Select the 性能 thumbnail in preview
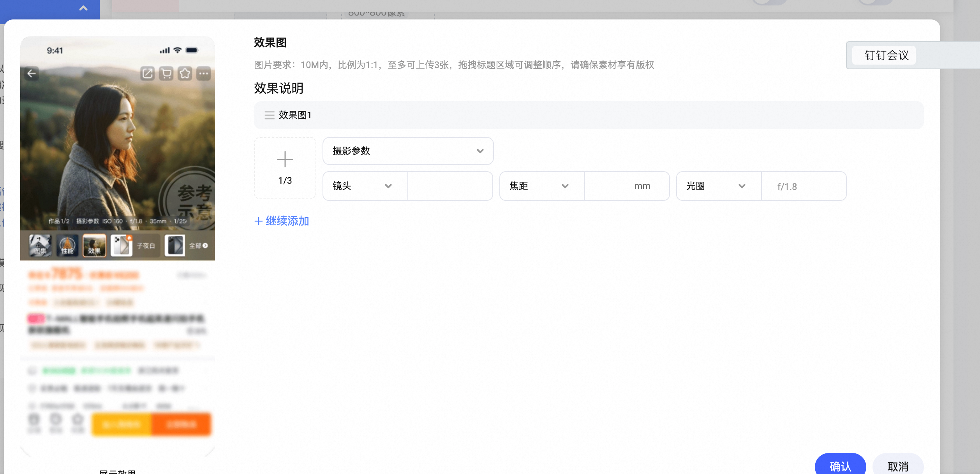 pyautogui.click(x=67, y=246)
